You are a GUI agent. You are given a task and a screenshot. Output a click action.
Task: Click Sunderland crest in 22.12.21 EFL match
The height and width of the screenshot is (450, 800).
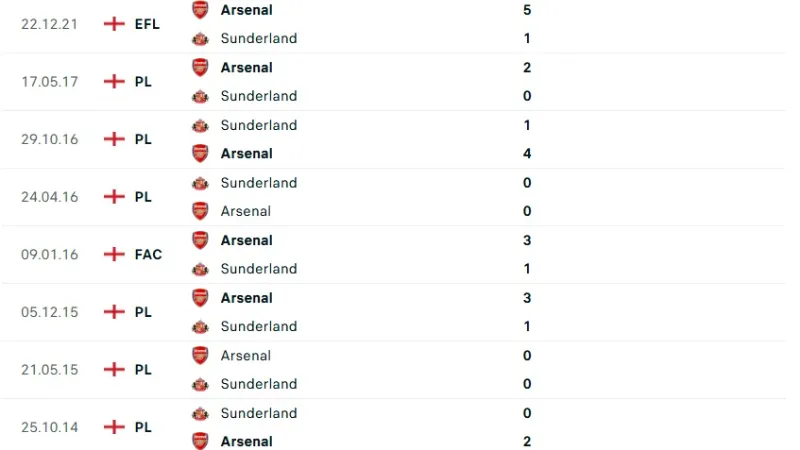[x=200, y=39]
